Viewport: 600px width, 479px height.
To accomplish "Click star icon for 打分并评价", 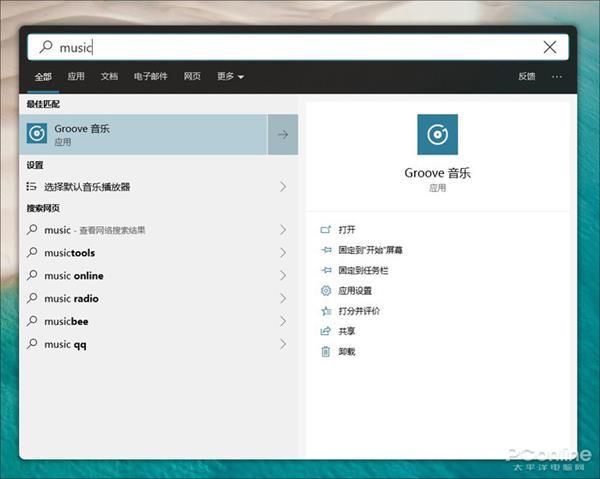I will click(326, 311).
